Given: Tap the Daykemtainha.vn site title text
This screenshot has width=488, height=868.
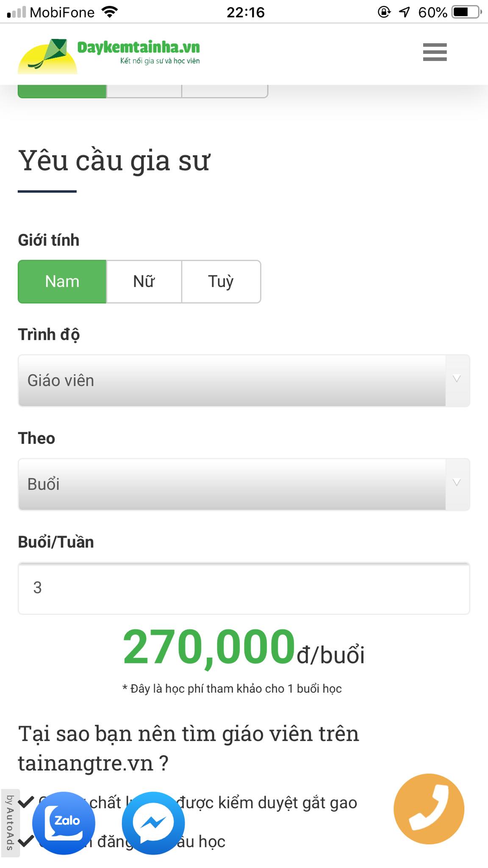Looking at the screenshot, I should click(x=139, y=47).
